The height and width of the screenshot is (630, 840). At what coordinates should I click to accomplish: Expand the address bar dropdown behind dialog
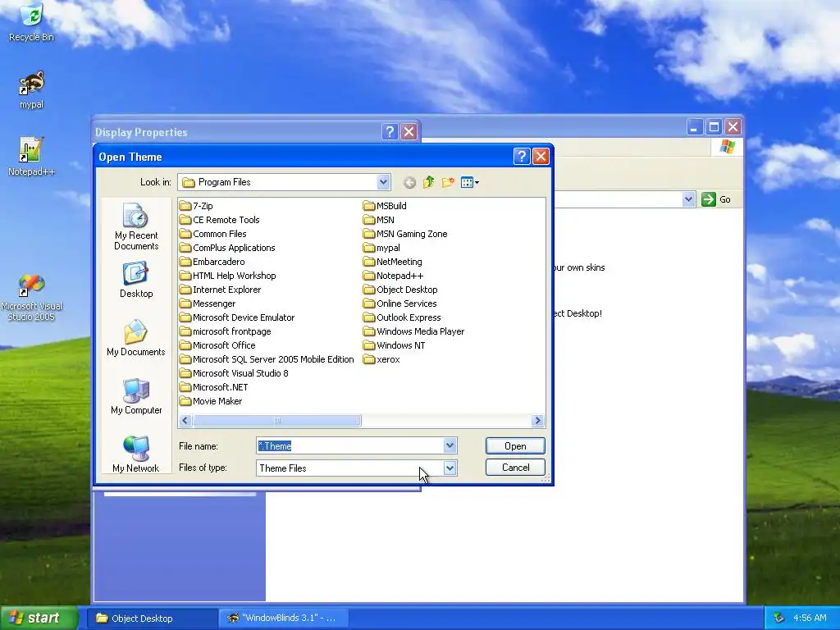click(x=688, y=199)
